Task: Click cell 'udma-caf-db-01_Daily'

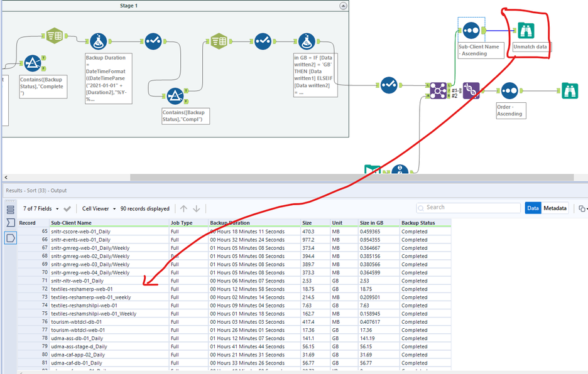Action: (109, 363)
